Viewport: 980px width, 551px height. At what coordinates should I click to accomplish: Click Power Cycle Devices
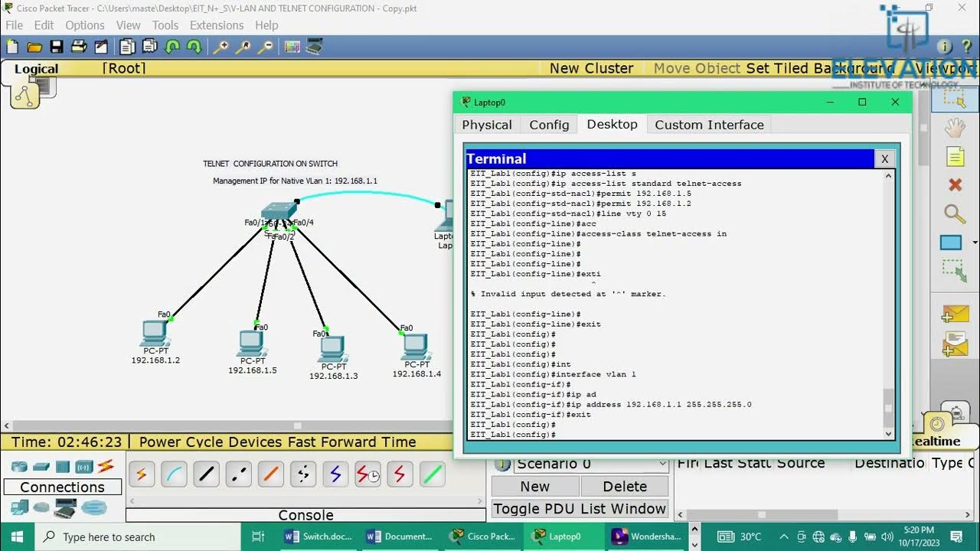tap(212, 442)
